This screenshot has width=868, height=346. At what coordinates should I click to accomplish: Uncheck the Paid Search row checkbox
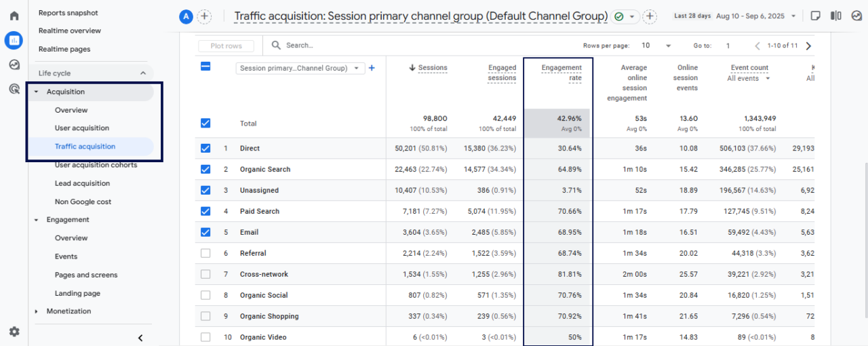click(x=205, y=211)
